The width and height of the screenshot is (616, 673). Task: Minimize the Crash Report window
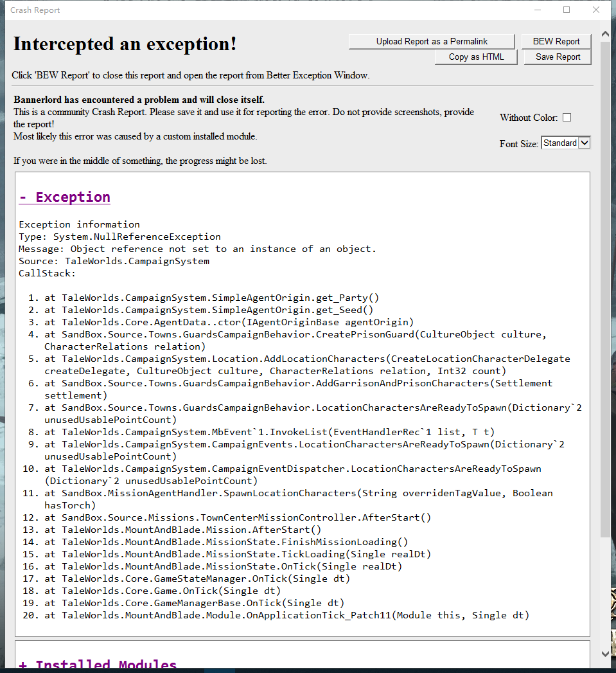[538, 10]
